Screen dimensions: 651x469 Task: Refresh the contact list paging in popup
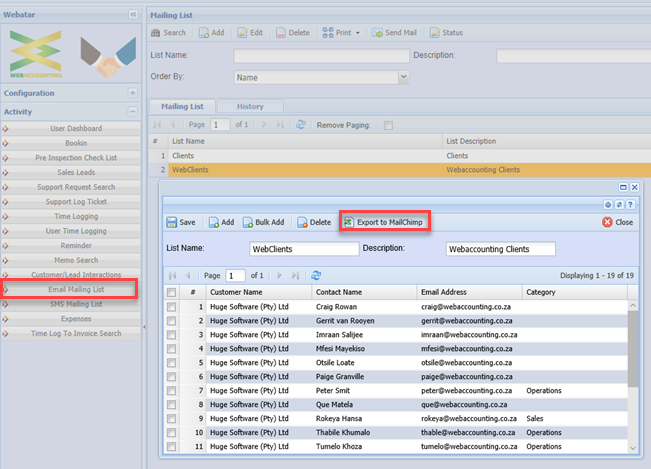pyautogui.click(x=316, y=275)
